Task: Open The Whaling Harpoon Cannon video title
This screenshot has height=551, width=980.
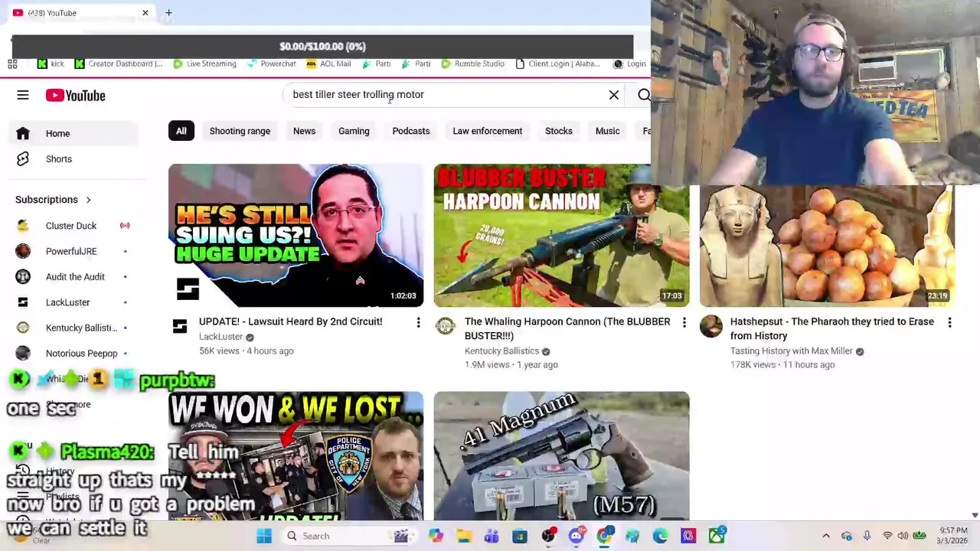Action: (x=567, y=328)
